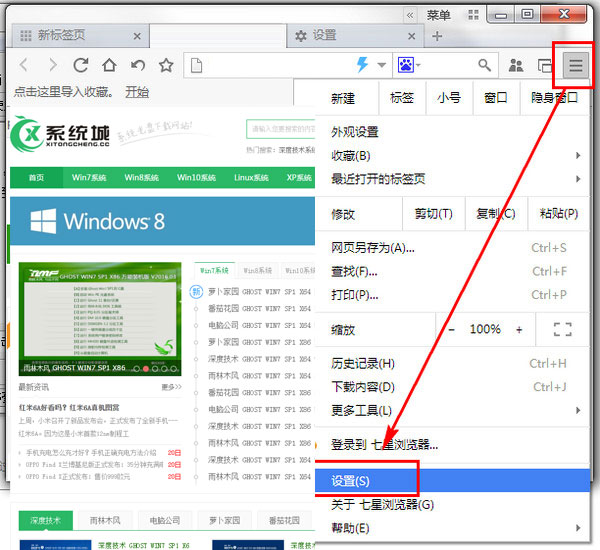This screenshot has width=600, height=550.
Task: Click the overlapping windows icon in the toolbar
Action: pyautogui.click(x=545, y=65)
